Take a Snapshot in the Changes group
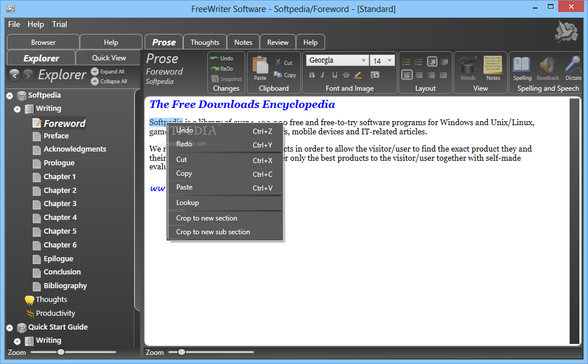Screen dimensions: 588x364 226,79
